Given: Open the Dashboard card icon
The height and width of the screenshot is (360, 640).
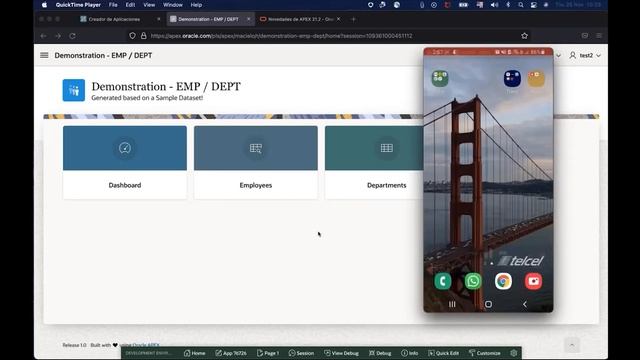Looking at the screenshot, I should pyautogui.click(x=125, y=148).
